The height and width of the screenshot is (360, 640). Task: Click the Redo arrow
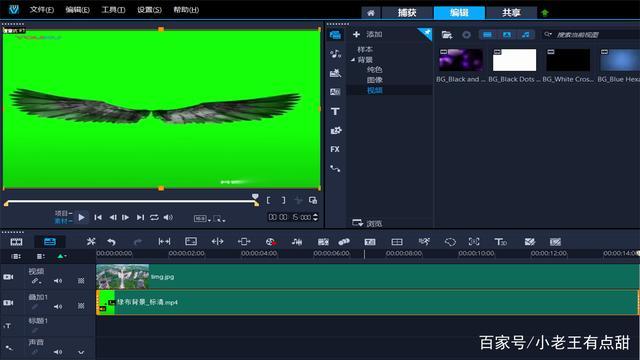tap(138, 242)
